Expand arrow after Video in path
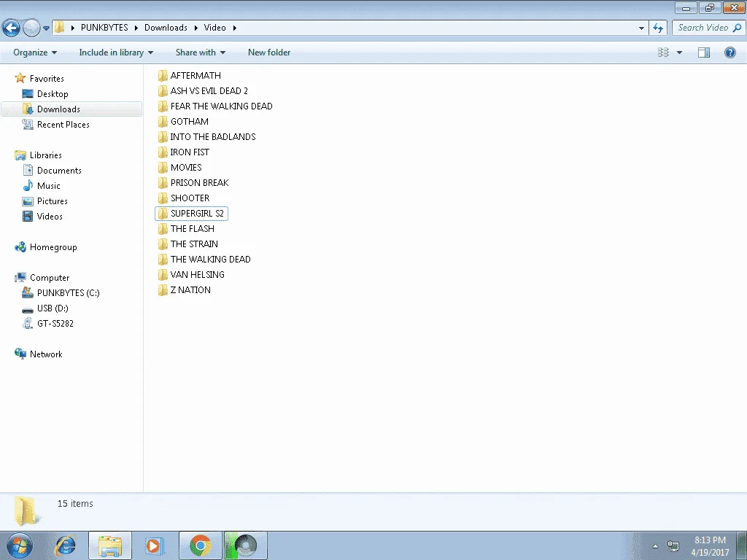The height and width of the screenshot is (560, 747). (x=234, y=28)
